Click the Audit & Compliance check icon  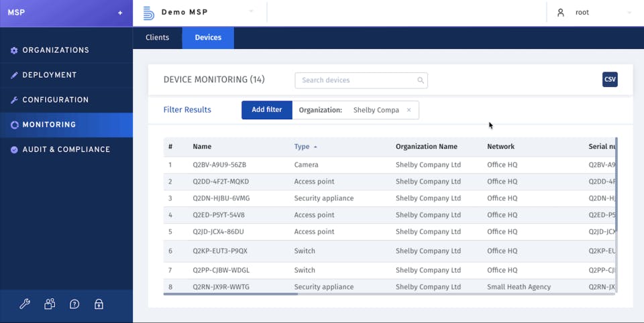pyautogui.click(x=14, y=150)
